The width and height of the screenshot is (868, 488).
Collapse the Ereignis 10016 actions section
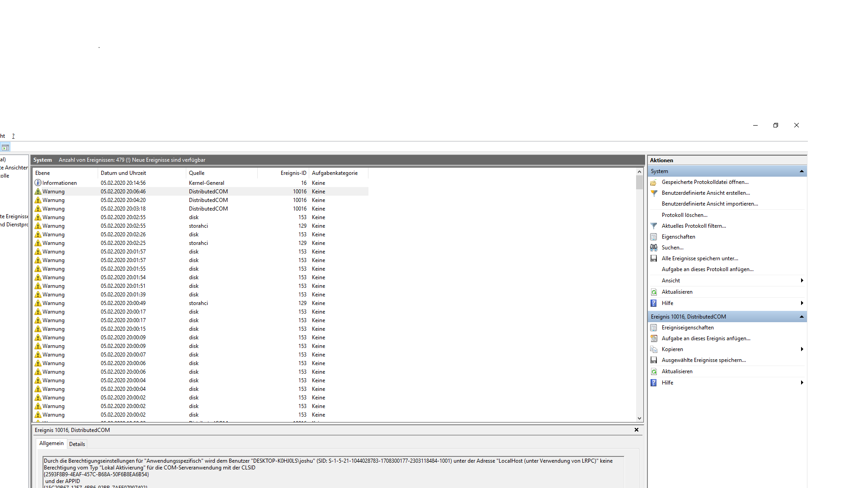(x=802, y=317)
